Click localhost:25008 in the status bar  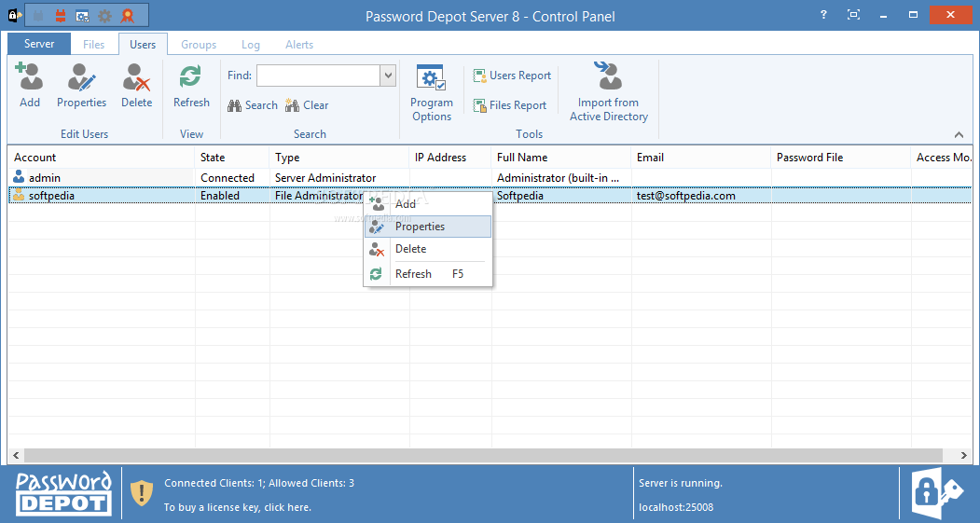click(676, 507)
